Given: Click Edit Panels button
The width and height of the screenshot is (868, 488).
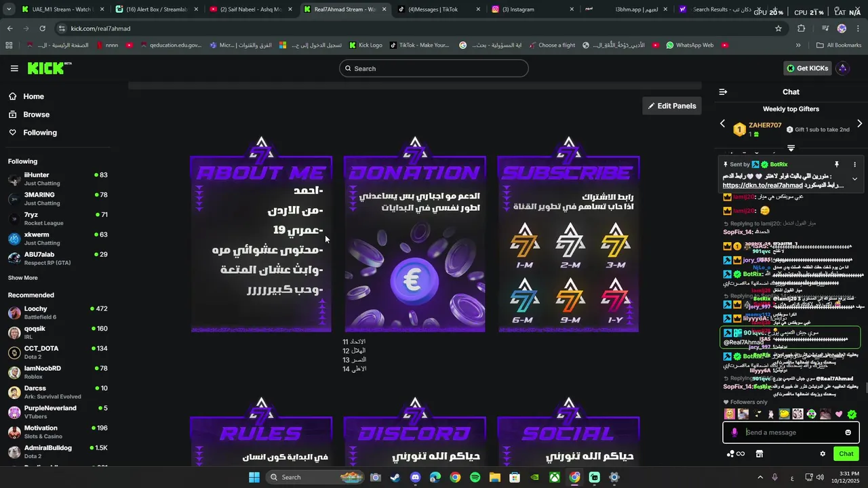Looking at the screenshot, I should [672, 106].
